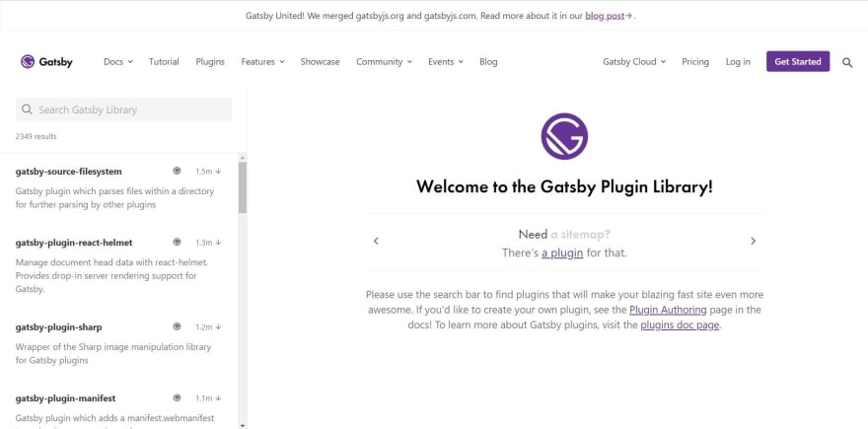Expand the Community dropdown menu
The width and height of the screenshot is (868, 429).
[x=384, y=62]
